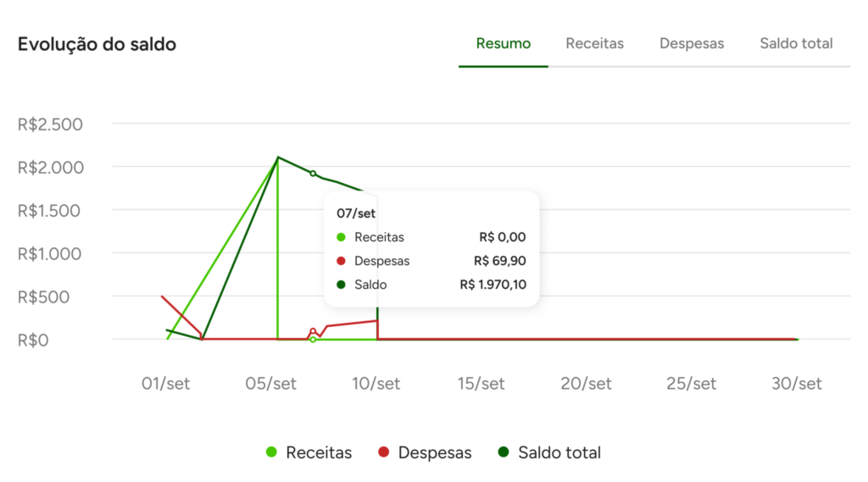Click the tooltip's 07/set date header

[355, 213]
